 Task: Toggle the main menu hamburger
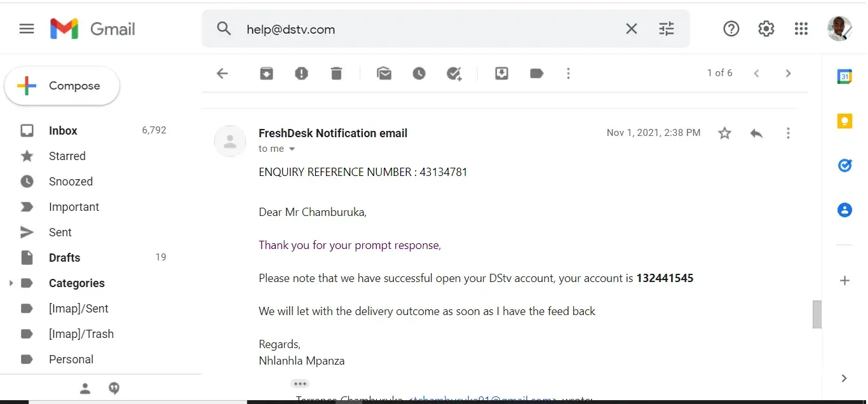click(x=27, y=29)
